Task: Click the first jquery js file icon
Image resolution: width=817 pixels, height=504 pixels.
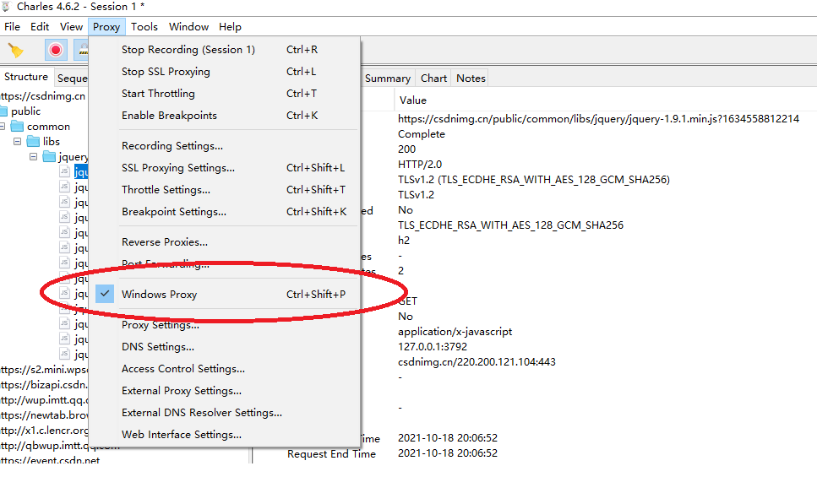Action: pos(65,171)
